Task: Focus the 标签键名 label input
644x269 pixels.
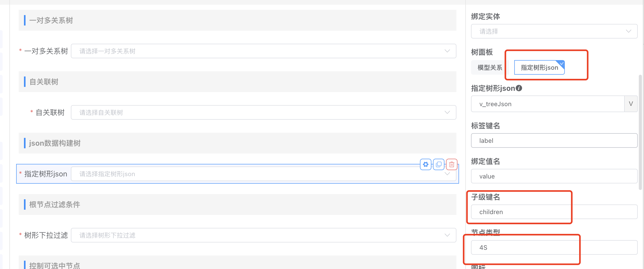Action: (x=554, y=140)
